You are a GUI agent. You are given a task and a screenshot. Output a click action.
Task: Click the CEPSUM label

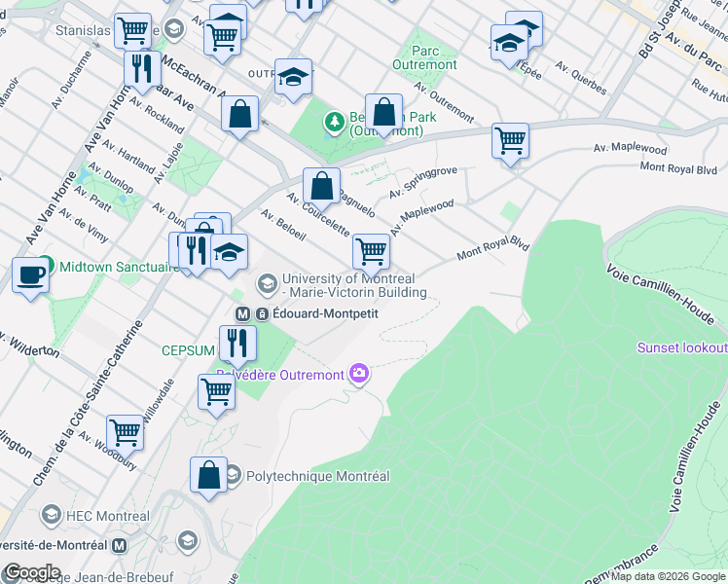click(188, 350)
